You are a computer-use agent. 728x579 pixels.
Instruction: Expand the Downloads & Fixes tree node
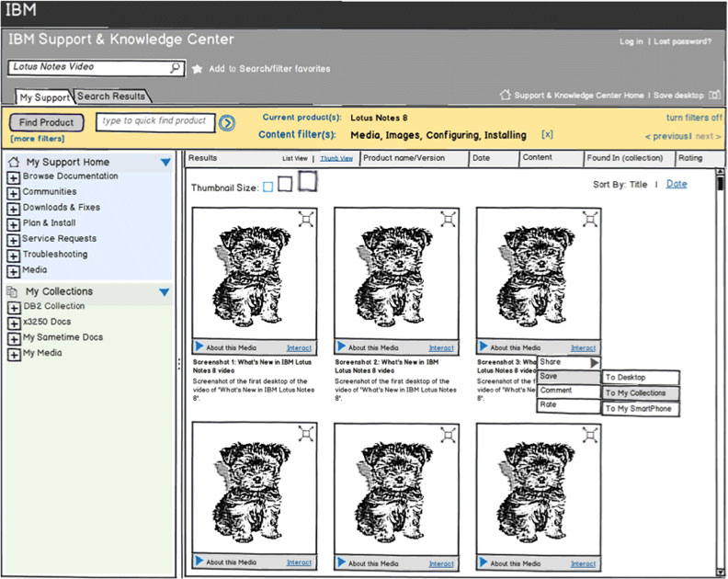tap(14, 209)
